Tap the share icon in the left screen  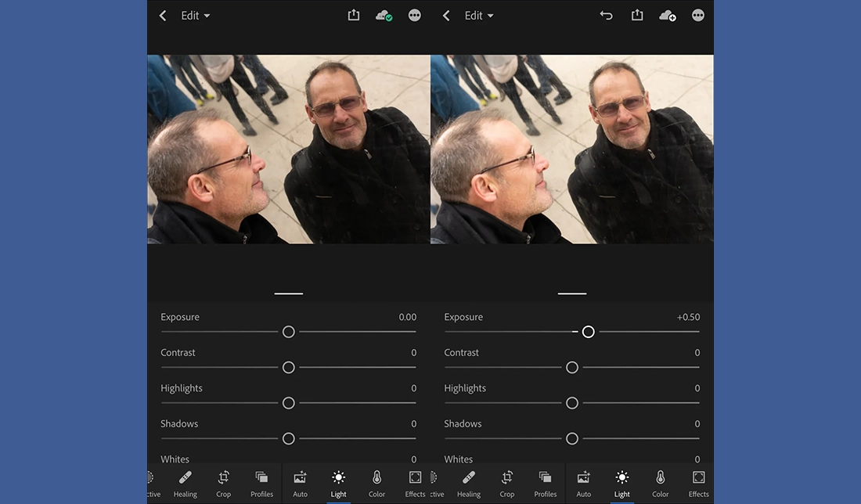pos(354,16)
